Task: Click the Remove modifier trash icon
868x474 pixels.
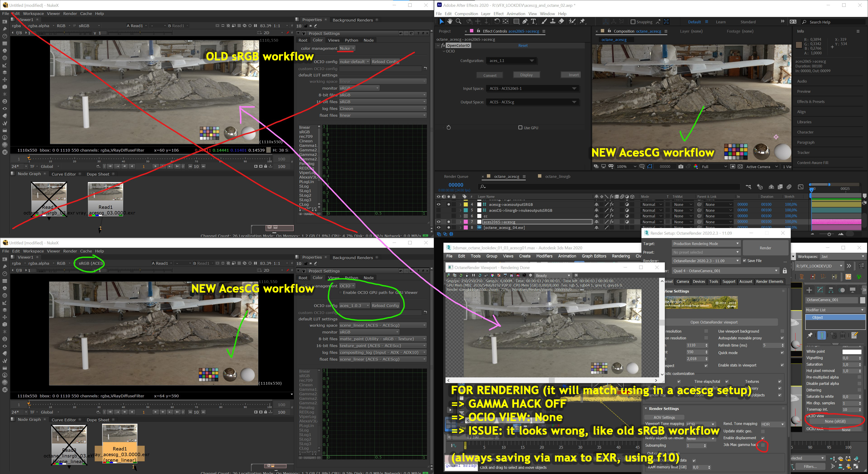Action: click(x=843, y=335)
